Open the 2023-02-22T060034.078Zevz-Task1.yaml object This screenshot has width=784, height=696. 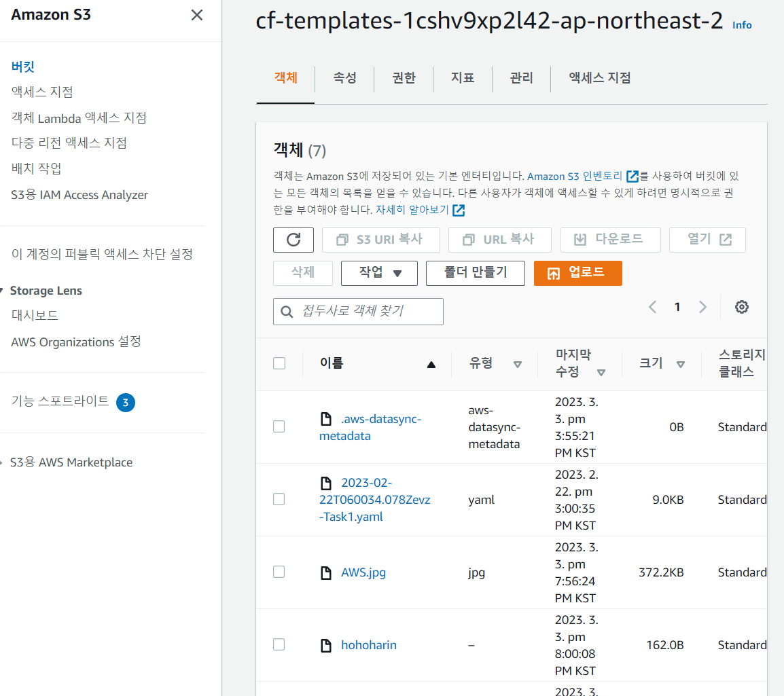click(375, 500)
